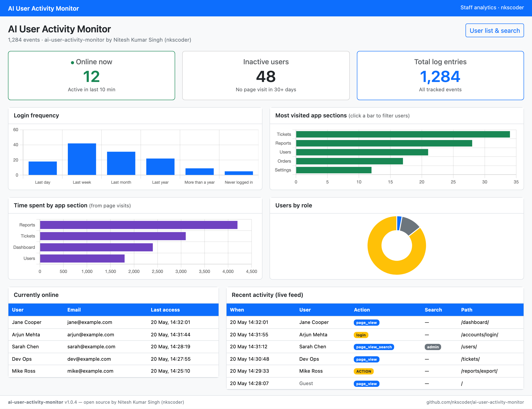Select Sarah Chen in Currently online table
This screenshot has height=409, width=532.
pyautogui.click(x=25, y=347)
